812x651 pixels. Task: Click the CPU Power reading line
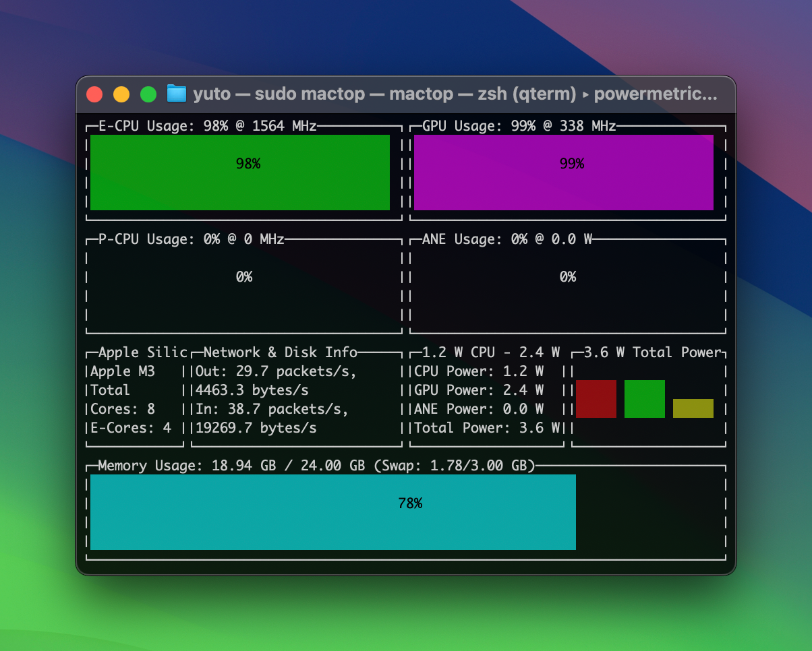[478, 371]
